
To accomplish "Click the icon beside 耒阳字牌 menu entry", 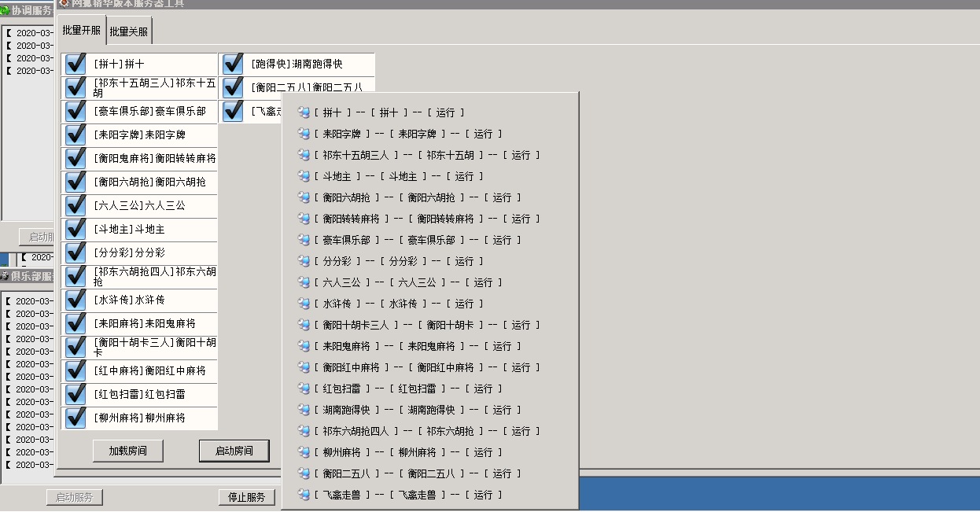I will click(x=304, y=134).
